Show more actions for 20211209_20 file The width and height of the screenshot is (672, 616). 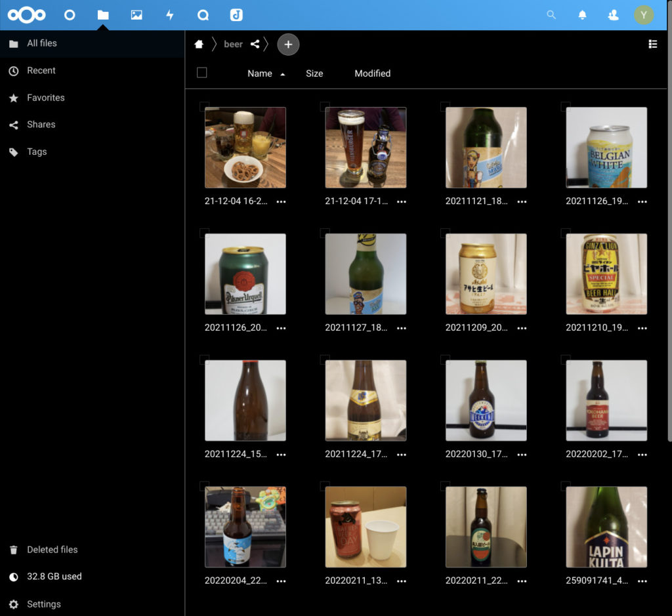(x=522, y=328)
